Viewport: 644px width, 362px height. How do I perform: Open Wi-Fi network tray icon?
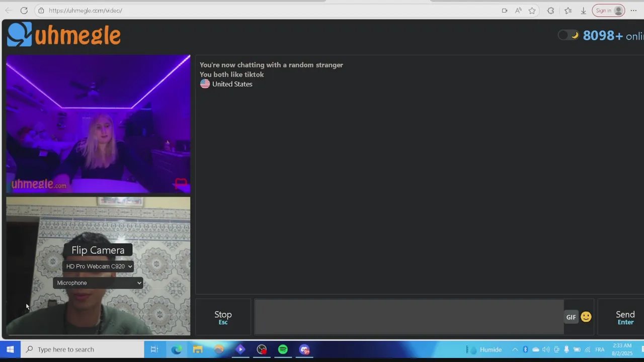pos(587,349)
